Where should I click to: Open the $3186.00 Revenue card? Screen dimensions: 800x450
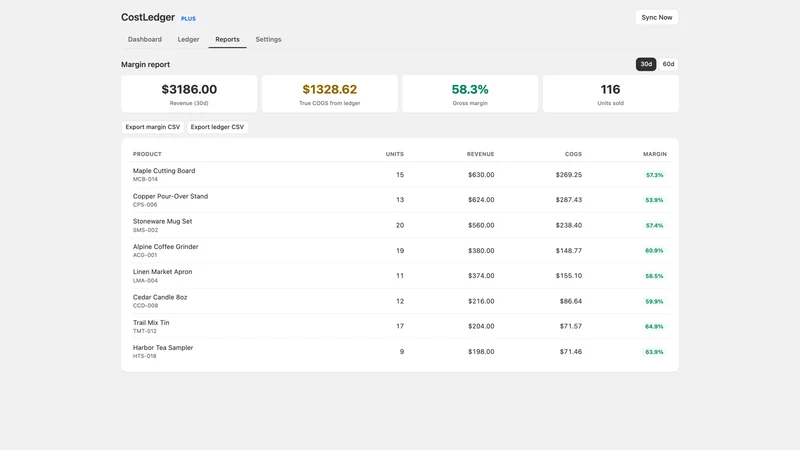tap(189, 94)
